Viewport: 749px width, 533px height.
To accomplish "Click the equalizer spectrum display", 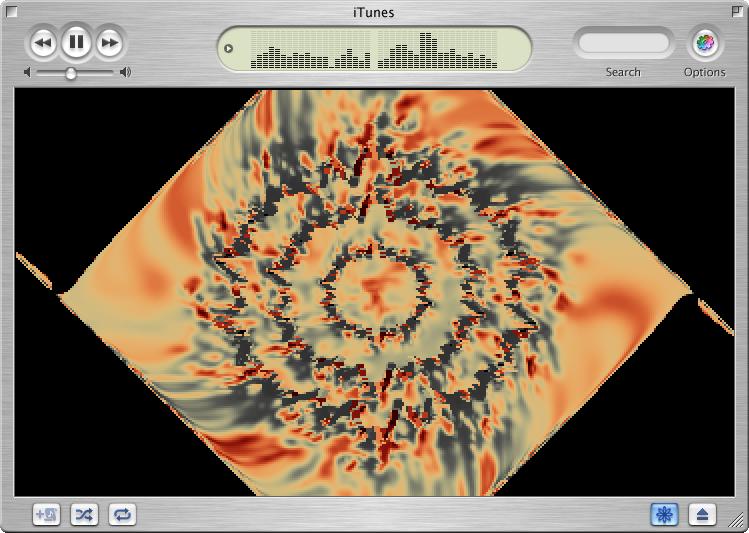I will coord(374,50).
